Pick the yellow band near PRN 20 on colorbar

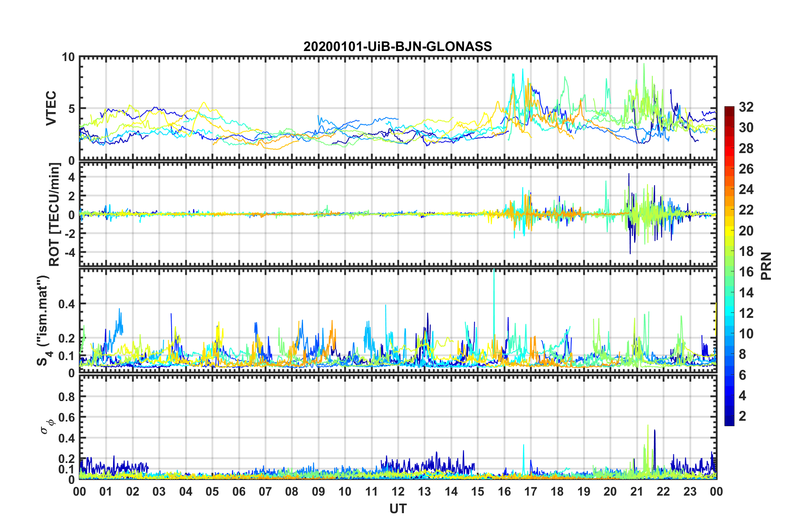pyautogui.click(x=729, y=230)
